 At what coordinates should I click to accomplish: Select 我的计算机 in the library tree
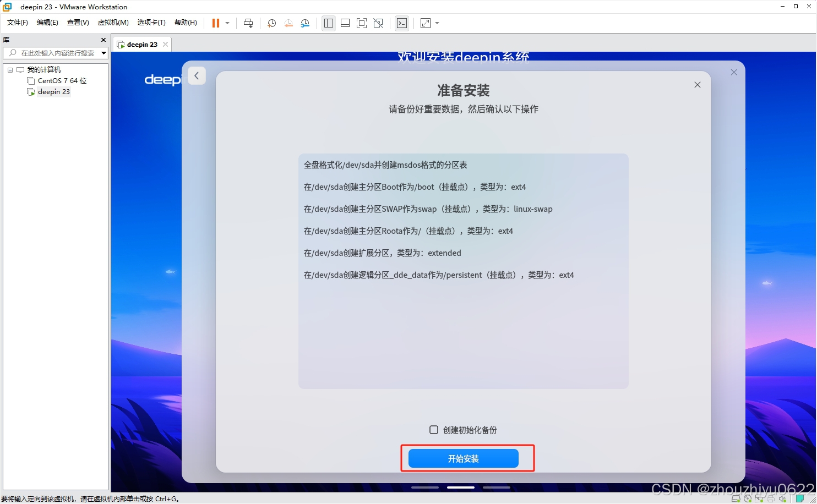pyautogui.click(x=43, y=70)
